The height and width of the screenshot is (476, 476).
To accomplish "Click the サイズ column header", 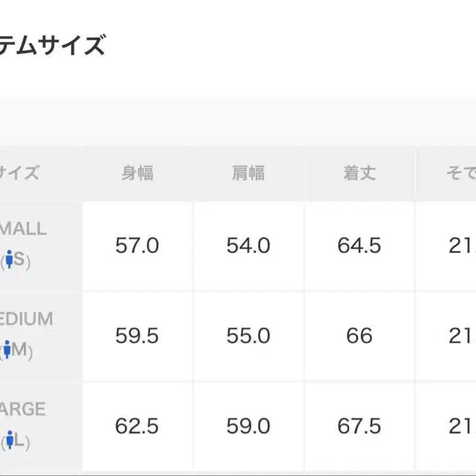I will click(19, 173).
